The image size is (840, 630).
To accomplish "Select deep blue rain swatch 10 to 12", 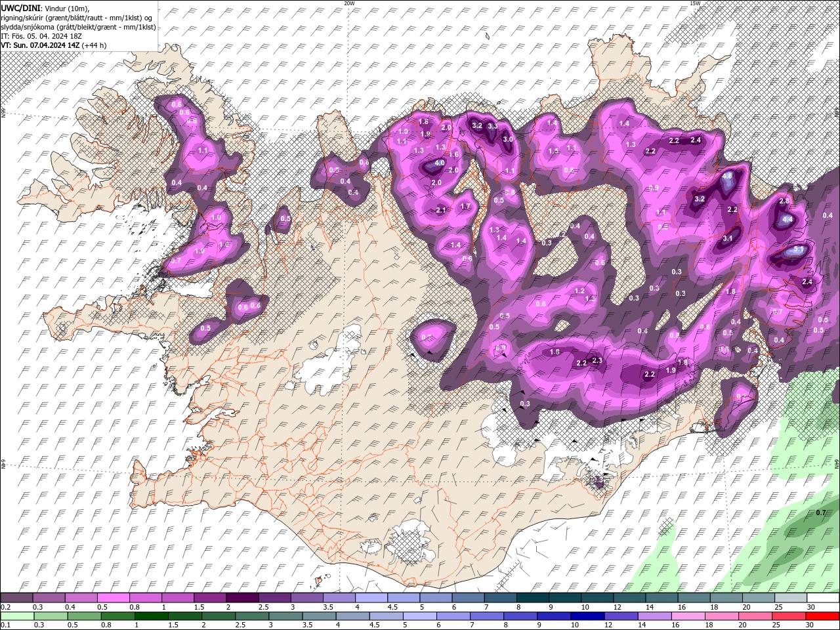I will pos(587,616).
